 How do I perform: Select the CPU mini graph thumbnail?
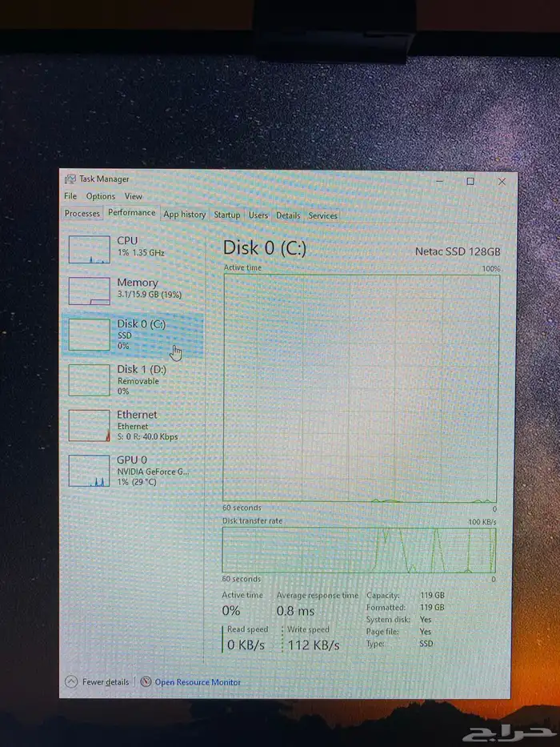(89, 249)
